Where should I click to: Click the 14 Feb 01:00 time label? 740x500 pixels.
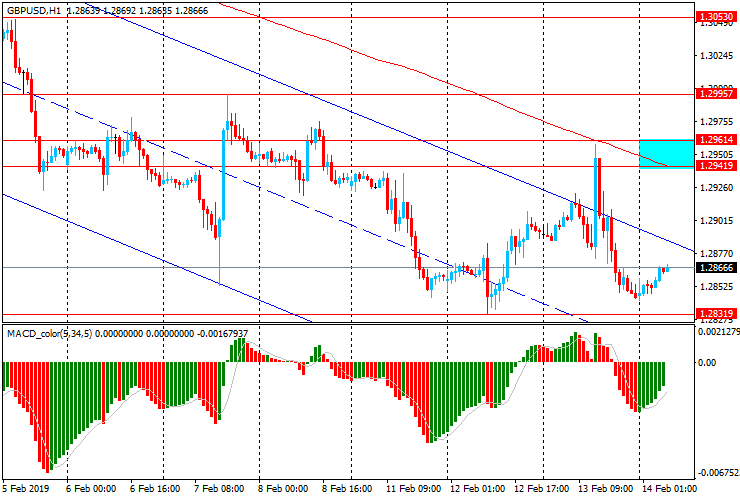coord(669,488)
